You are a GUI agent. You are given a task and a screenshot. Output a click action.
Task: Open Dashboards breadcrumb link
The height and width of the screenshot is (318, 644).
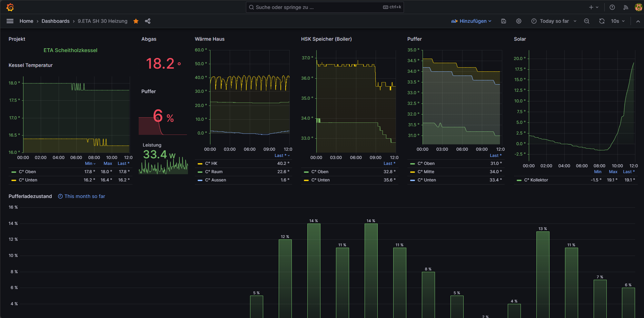56,21
